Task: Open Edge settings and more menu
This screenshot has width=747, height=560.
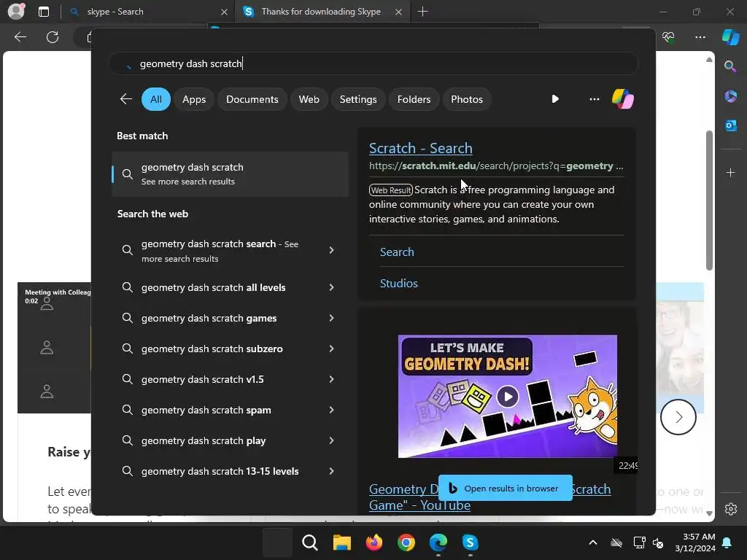Action: [x=700, y=37]
